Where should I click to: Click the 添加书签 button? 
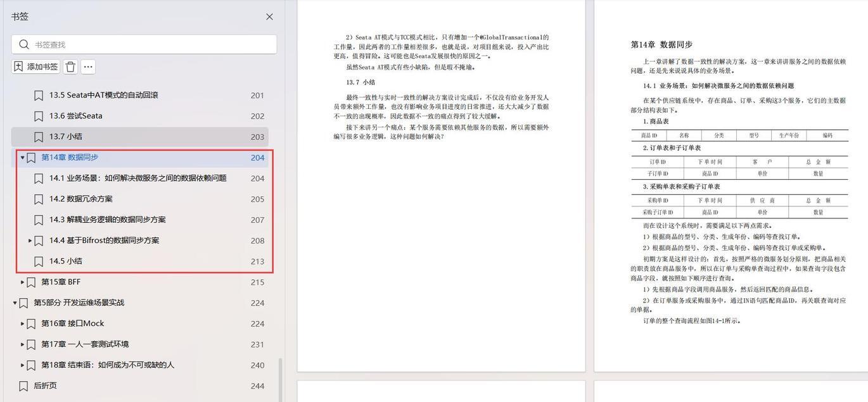tap(36, 66)
